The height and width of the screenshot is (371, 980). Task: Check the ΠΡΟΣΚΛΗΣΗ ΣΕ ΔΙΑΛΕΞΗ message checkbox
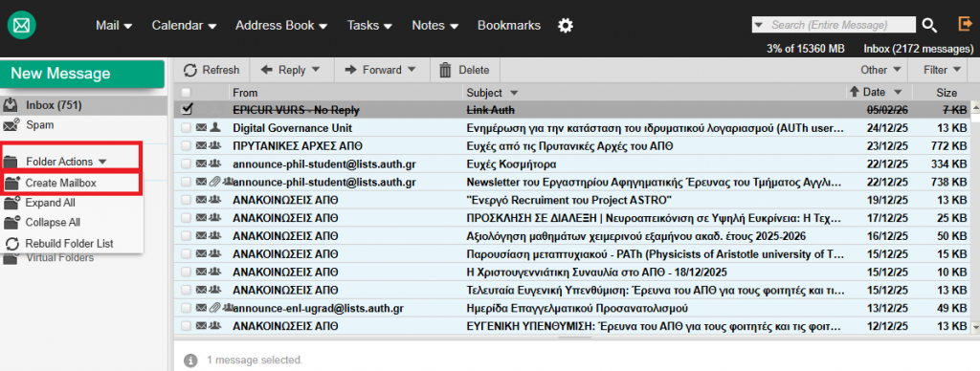[x=187, y=218]
